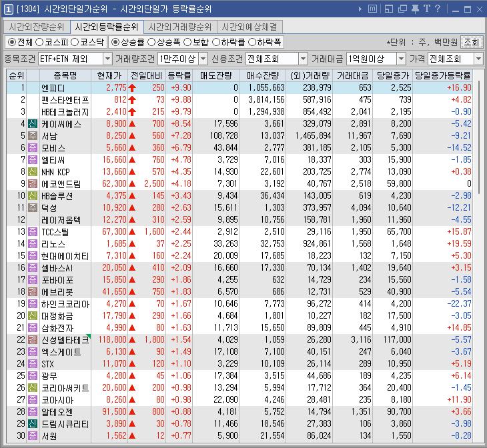Select the 상승폭 radio button

click(151, 42)
